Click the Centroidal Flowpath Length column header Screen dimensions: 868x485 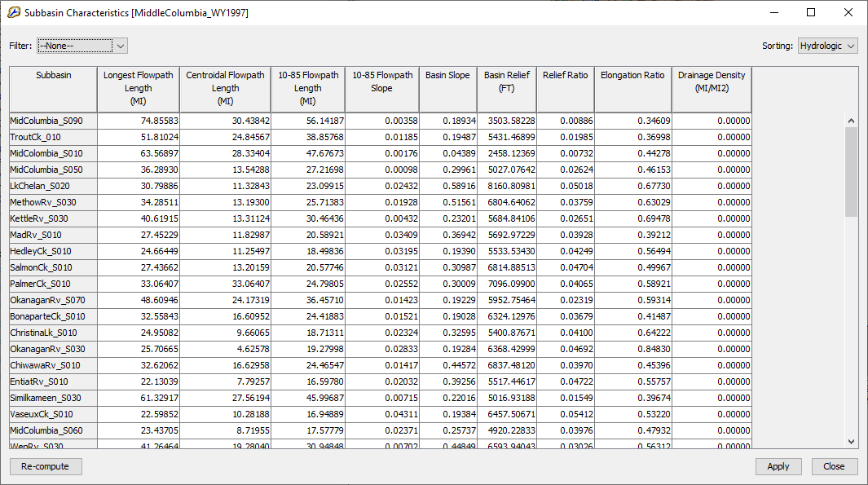point(225,90)
